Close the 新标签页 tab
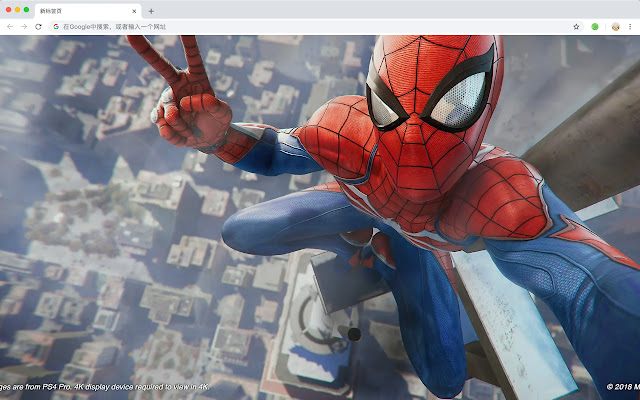The width and height of the screenshot is (640, 400). click(x=134, y=11)
